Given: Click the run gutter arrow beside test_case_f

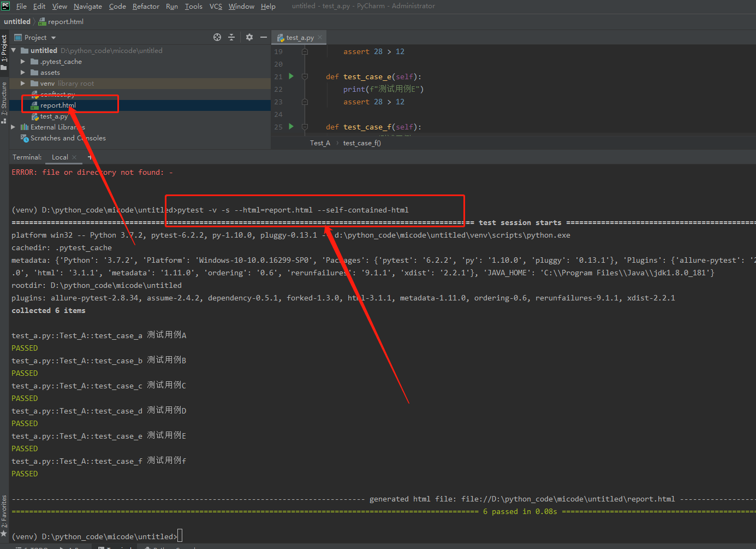Looking at the screenshot, I should (291, 127).
